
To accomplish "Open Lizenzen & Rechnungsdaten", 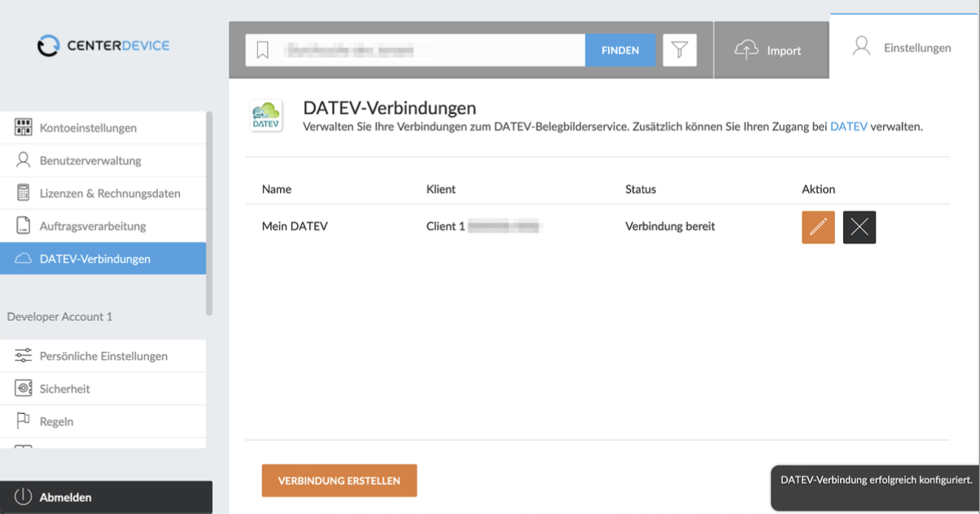I will pos(103,193).
